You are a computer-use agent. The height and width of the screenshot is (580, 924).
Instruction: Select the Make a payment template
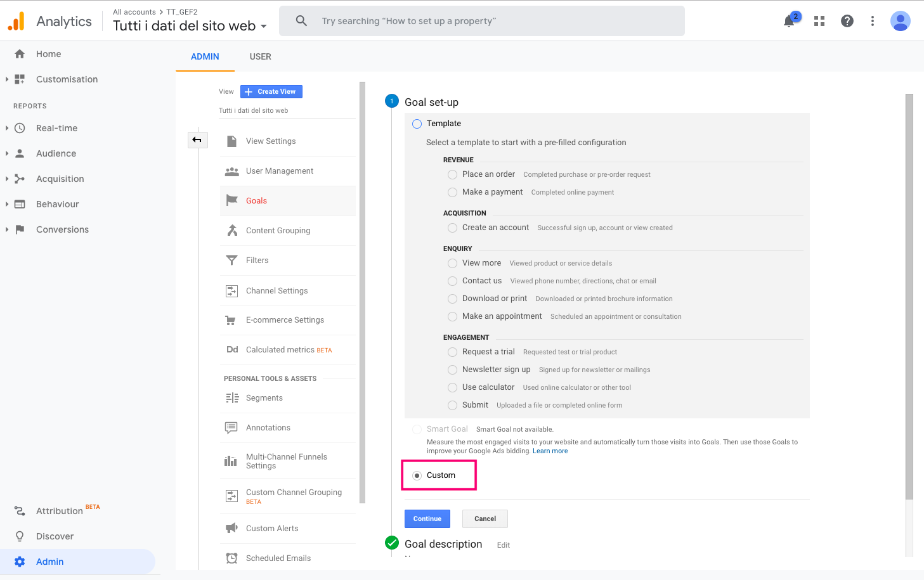click(452, 192)
